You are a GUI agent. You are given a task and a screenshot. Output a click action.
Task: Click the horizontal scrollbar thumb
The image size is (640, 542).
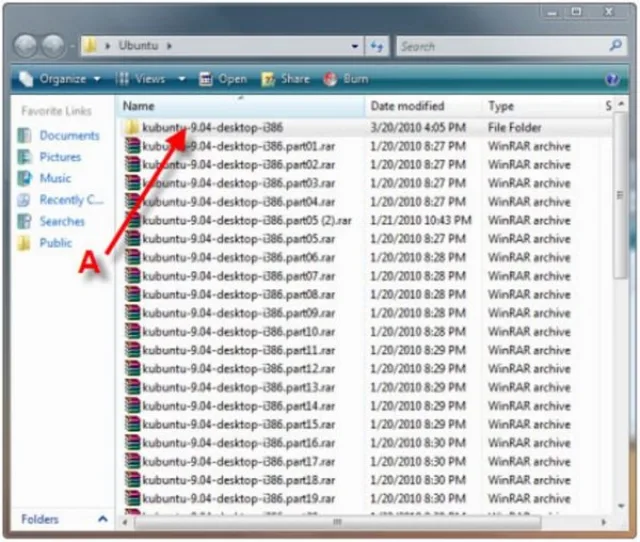(x=337, y=522)
